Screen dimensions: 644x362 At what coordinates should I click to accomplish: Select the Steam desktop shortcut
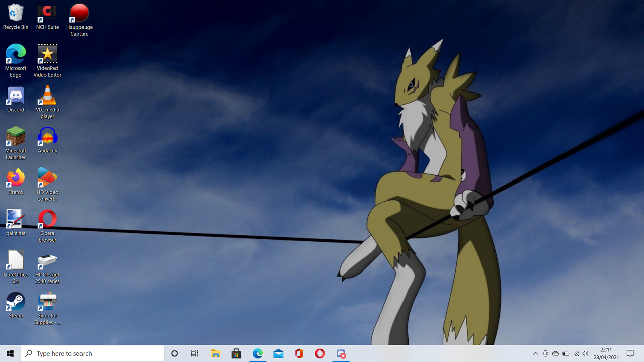(16, 305)
